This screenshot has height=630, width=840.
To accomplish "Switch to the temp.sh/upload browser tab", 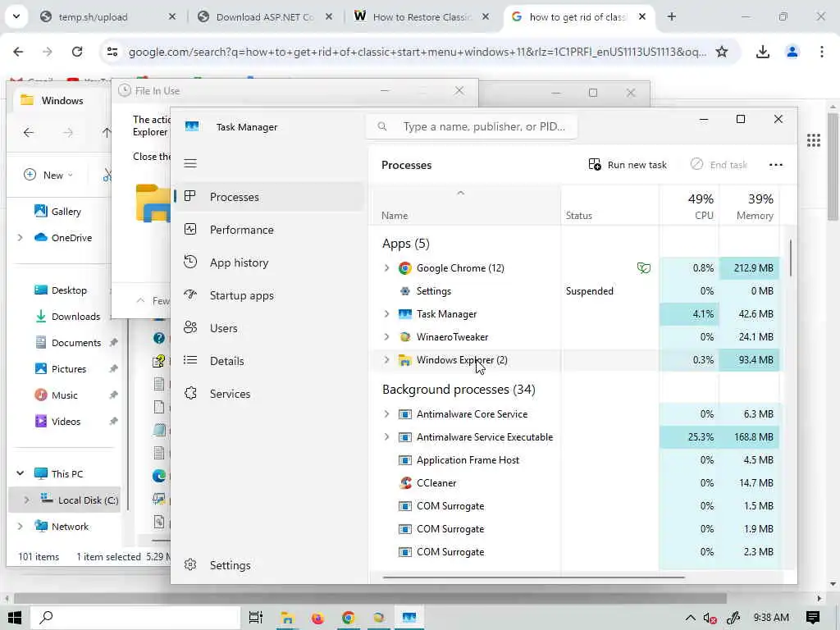I will point(108,17).
